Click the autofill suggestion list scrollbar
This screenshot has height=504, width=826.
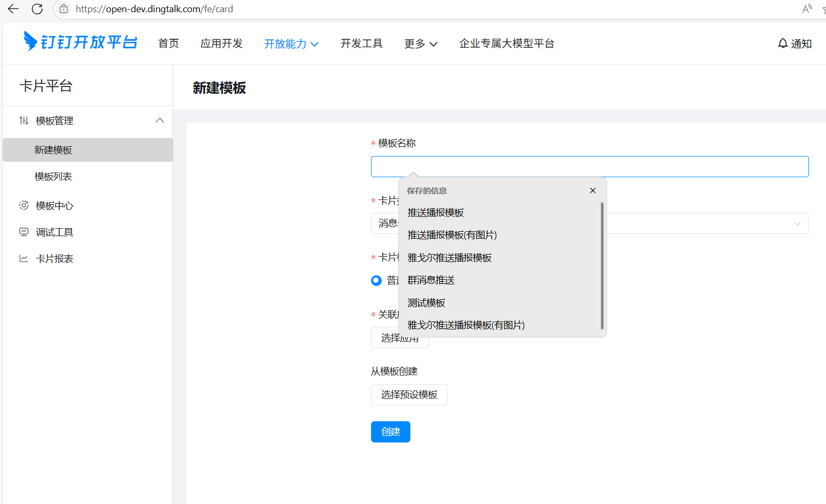coord(602,265)
